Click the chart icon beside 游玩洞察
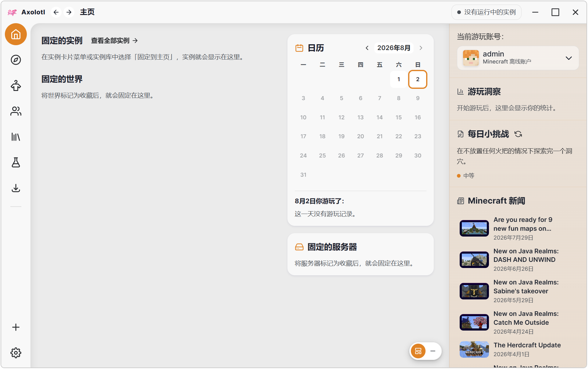The height and width of the screenshot is (369, 588). click(x=461, y=92)
